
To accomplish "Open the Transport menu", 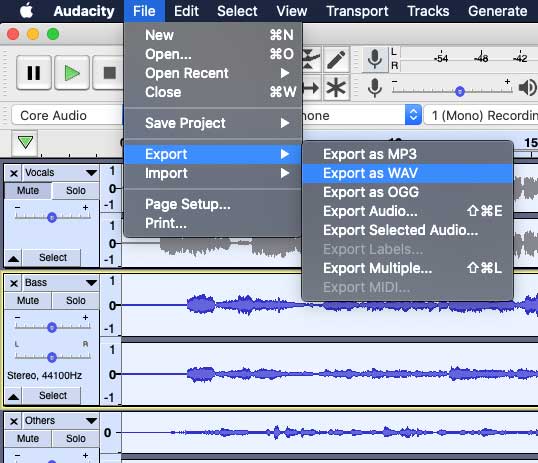I will click(357, 11).
